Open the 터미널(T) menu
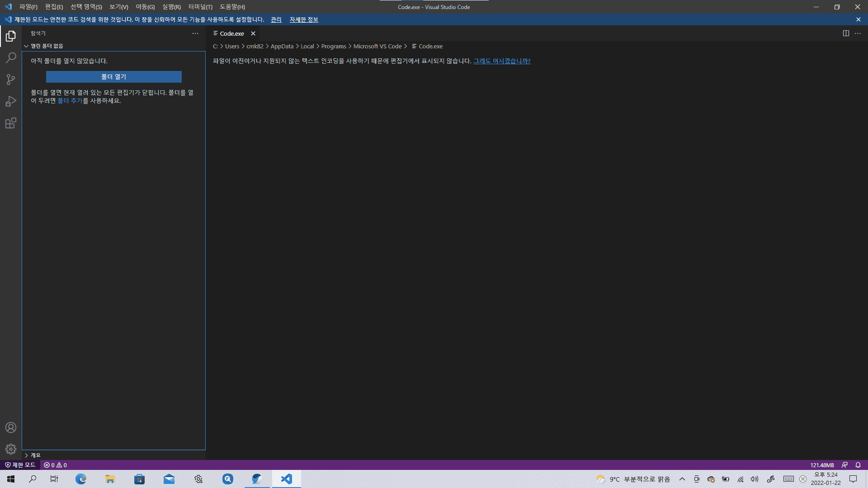 click(200, 7)
